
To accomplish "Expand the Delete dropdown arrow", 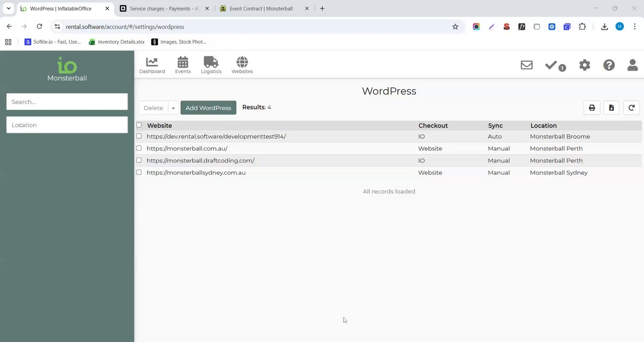I will pyautogui.click(x=173, y=108).
